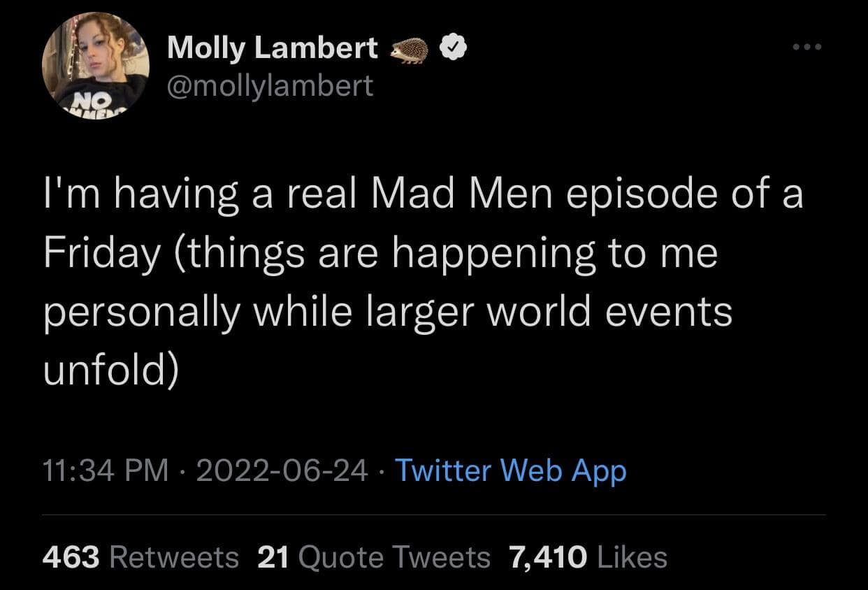Open the @mollylambert handle link

[270, 85]
